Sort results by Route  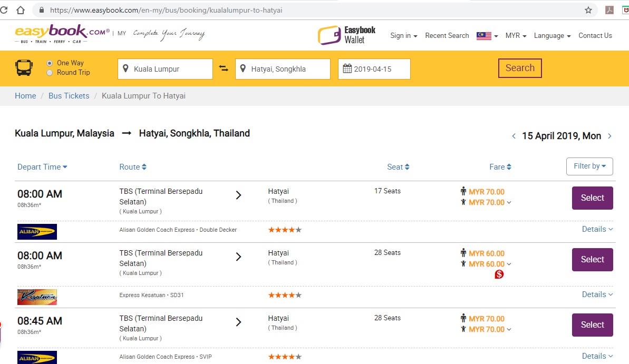pos(133,167)
